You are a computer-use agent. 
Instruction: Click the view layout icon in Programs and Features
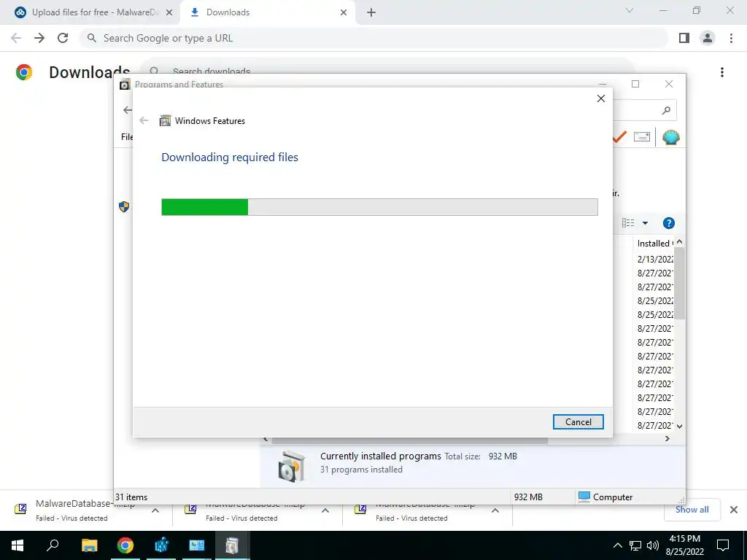(x=628, y=223)
